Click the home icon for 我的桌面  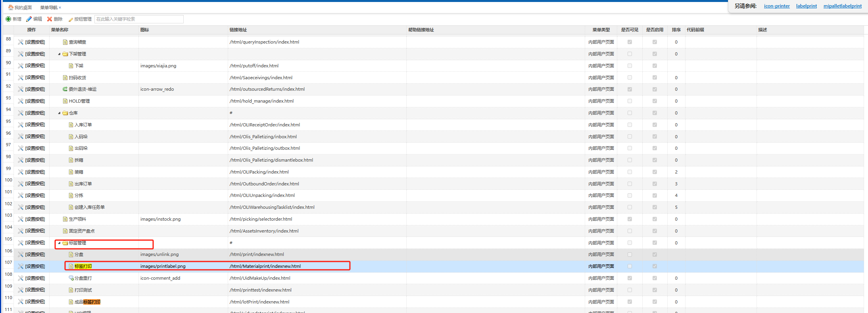[11, 8]
